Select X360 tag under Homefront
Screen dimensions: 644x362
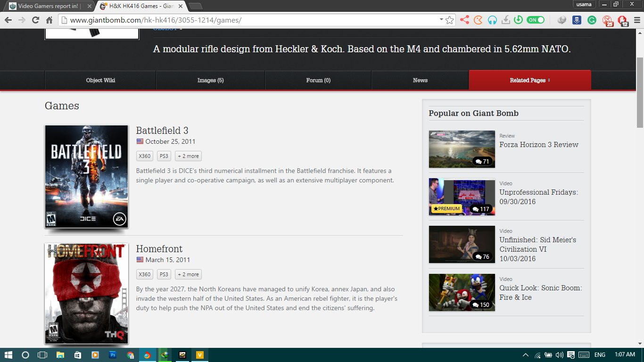145,274
